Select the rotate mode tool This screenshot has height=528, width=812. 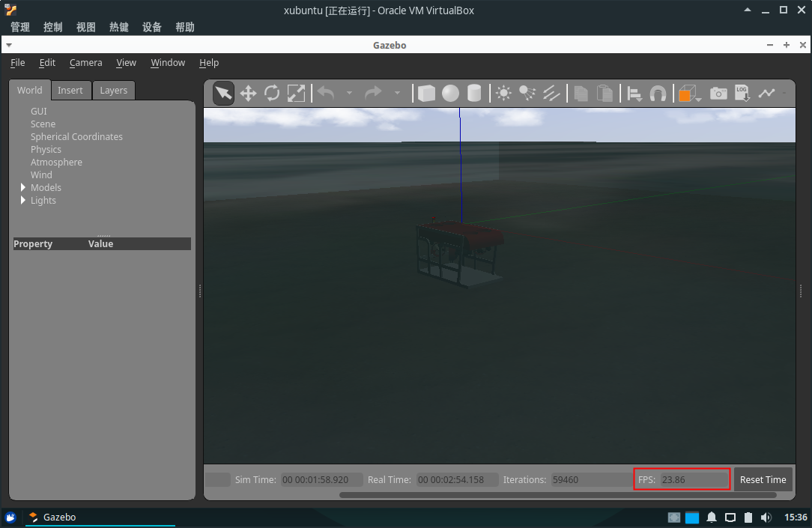271,93
